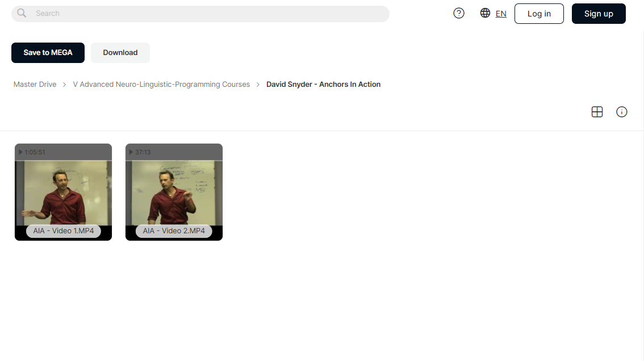Click the Download button

pos(120,53)
